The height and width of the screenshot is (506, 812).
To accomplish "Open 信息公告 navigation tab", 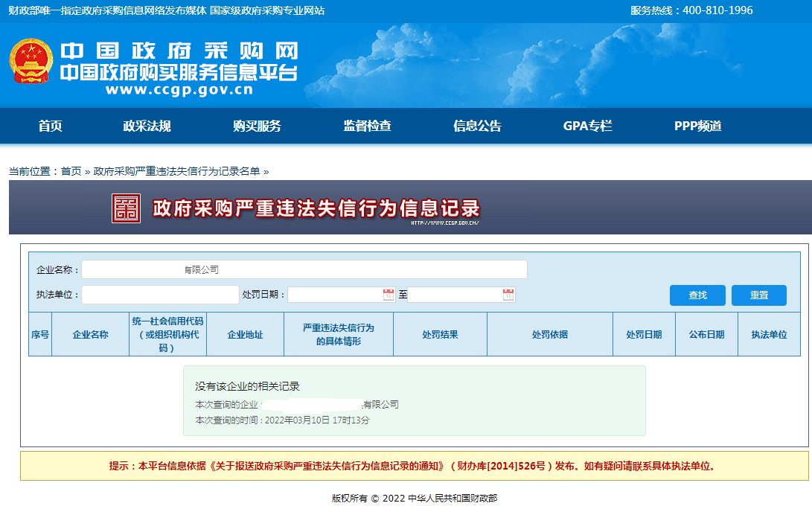I will coord(477,126).
